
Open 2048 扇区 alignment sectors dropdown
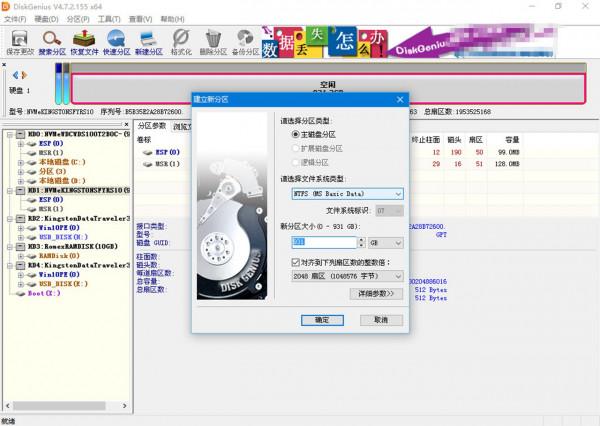(x=347, y=276)
